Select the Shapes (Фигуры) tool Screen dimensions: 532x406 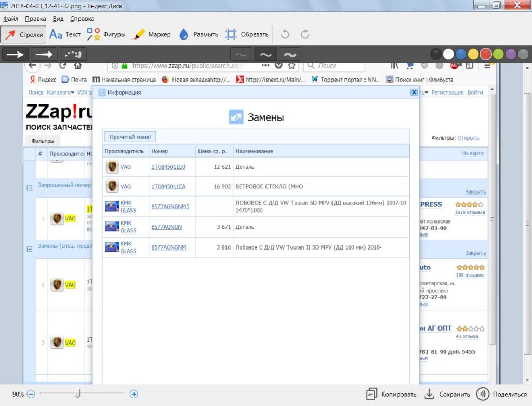tap(106, 34)
